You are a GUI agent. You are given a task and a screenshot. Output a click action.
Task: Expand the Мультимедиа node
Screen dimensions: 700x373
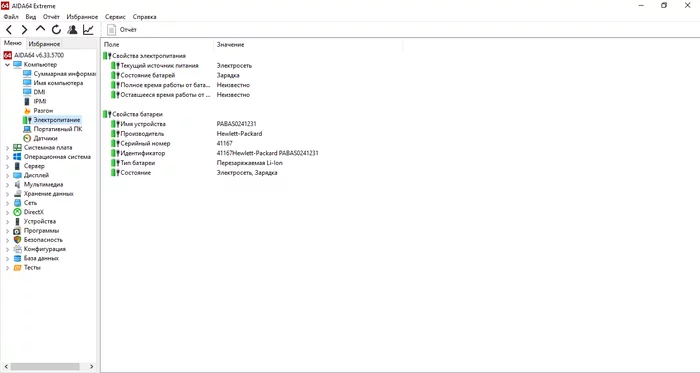coord(7,185)
